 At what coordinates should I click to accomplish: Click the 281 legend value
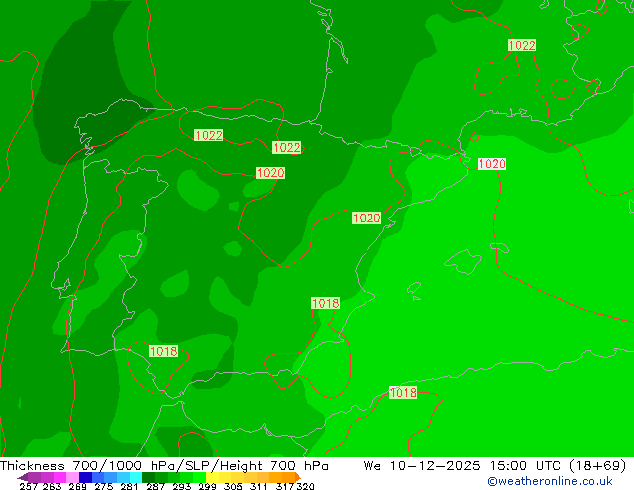pyautogui.click(x=129, y=486)
